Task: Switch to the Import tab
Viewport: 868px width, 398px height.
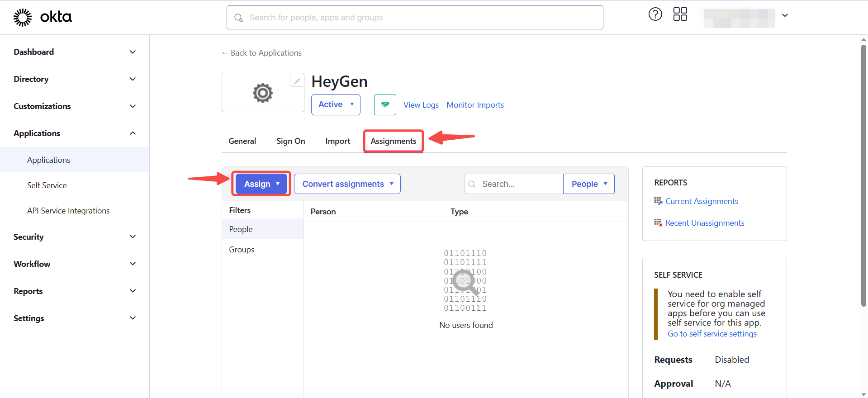Action: tap(337, 141)
